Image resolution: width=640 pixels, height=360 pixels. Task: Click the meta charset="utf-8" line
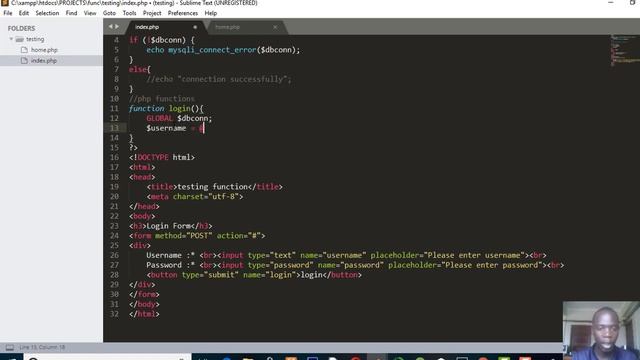pyautogui.click(x=195, y=197)
